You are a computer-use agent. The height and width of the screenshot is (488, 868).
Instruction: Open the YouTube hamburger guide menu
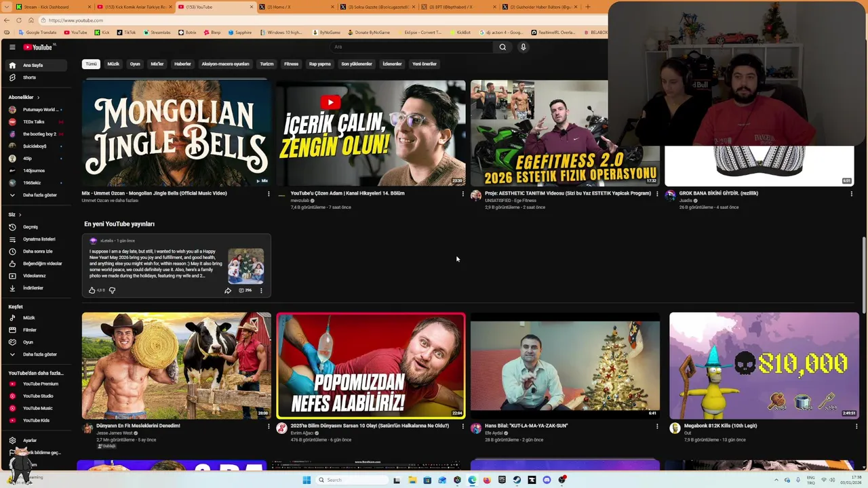(12, 47)
